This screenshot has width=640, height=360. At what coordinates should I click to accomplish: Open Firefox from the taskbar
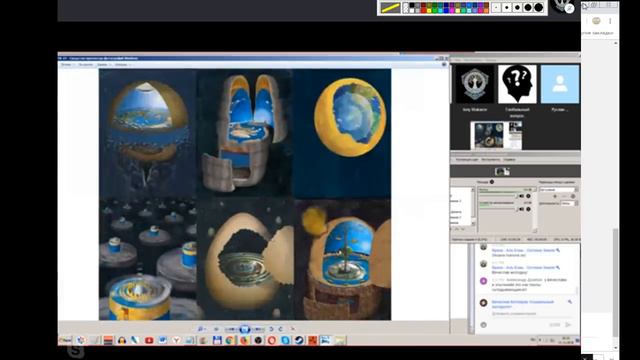coord(244,340)
